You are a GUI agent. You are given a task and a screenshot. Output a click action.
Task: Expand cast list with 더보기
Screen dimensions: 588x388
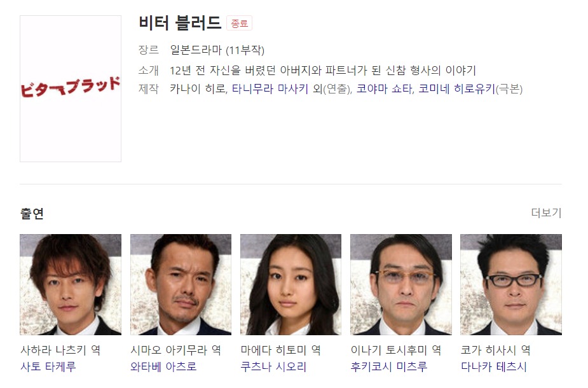tap(546, 212)
